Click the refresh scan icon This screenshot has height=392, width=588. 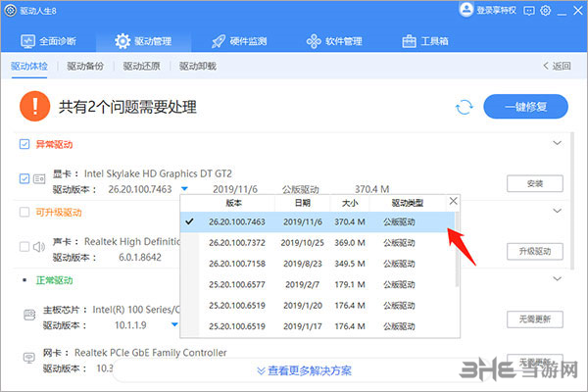[x=465, y=107]
